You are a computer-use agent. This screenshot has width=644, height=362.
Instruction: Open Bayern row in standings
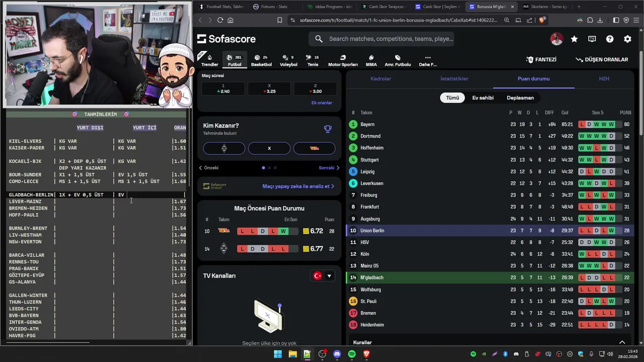(x=490, y=124)
